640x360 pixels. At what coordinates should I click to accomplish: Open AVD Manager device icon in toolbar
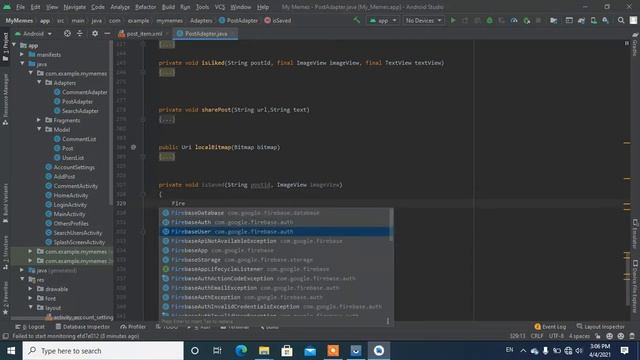593,20
